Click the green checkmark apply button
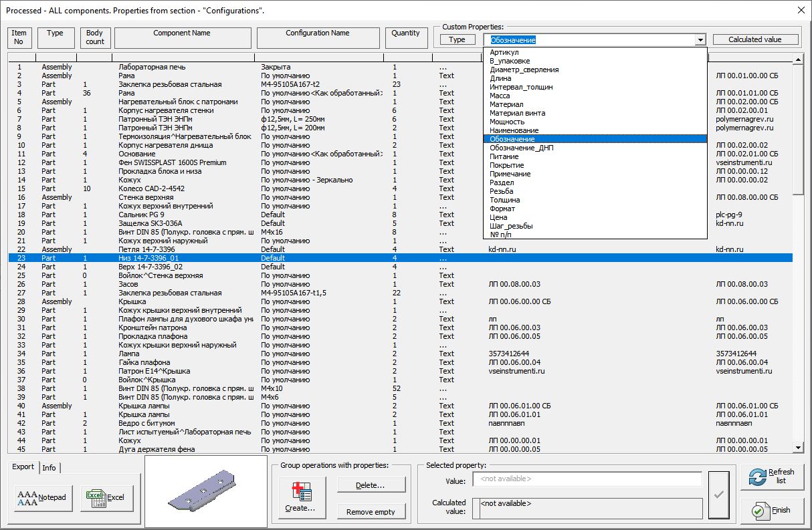Image resolution: width=812 pixels, height=530 pixels. pos(719,495)
